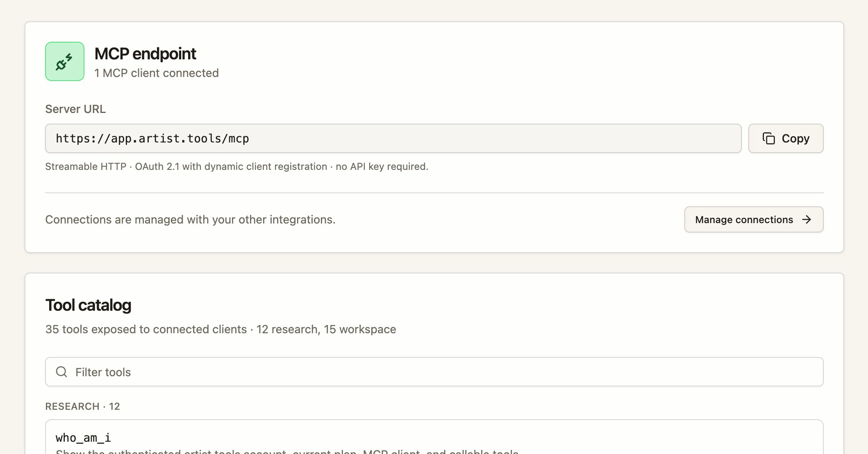Click the who_am_i description line

[287, 451]
